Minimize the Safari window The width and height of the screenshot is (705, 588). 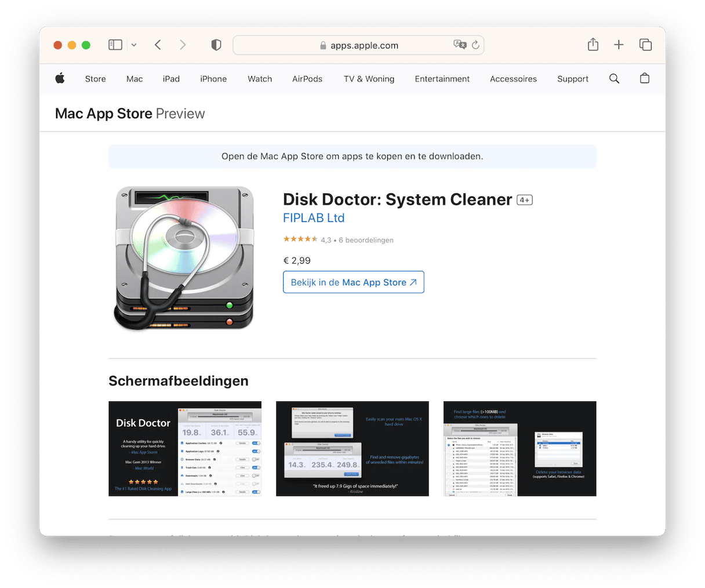pos(72,45)
